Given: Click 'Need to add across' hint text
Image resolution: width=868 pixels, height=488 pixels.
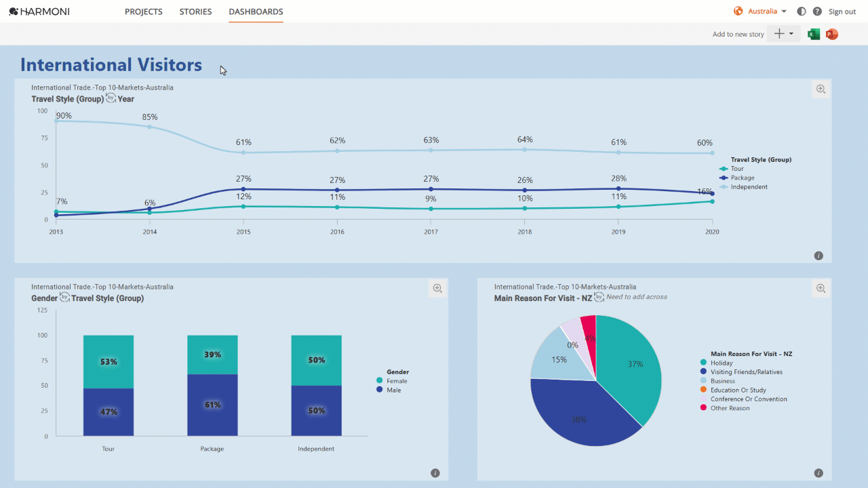Looking at the screenshot, I should tap(637, 297).
